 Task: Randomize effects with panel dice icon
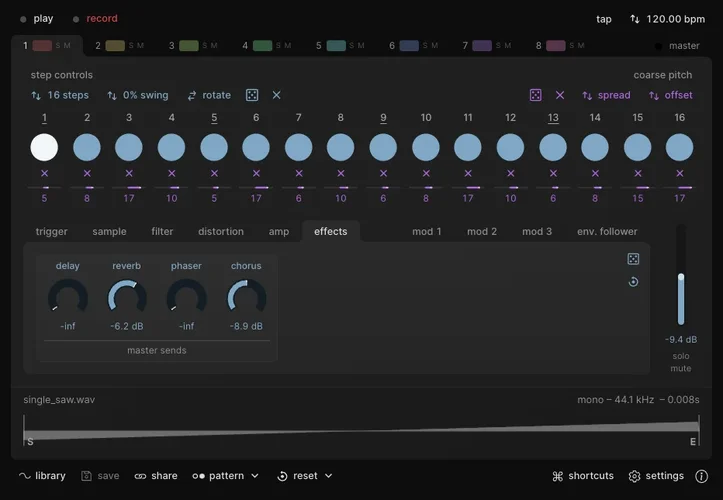633,259
